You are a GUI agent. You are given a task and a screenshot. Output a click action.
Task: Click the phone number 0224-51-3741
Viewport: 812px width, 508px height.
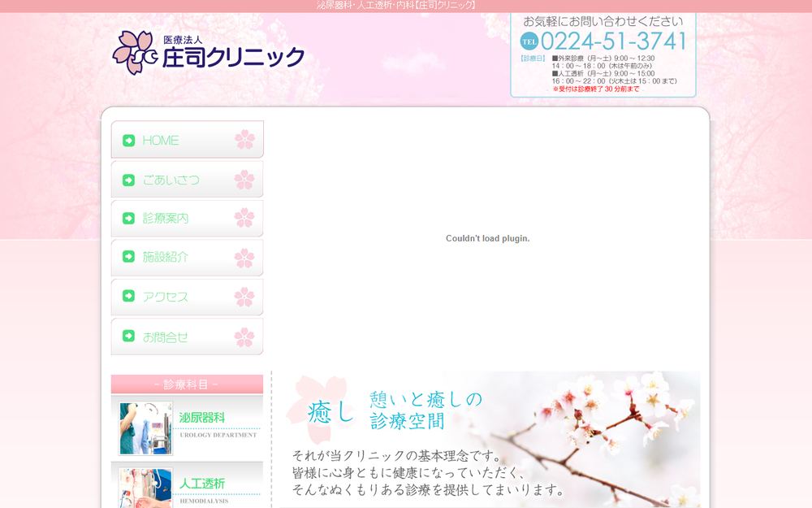tap(614, 41)
